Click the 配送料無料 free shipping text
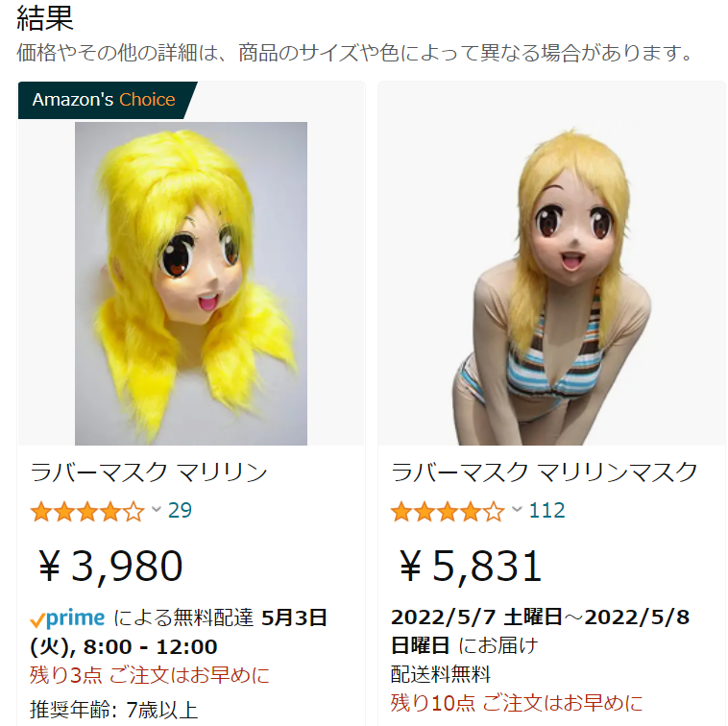The width and height of the screenshot is (728, 726). [440, 674]
